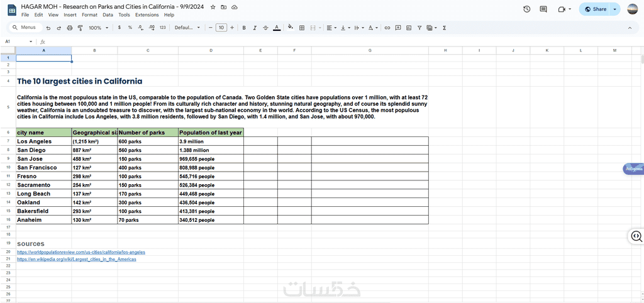Open the video call dropdown
The width and height of the screenshot is (644, 303).
tap(570, 9)
